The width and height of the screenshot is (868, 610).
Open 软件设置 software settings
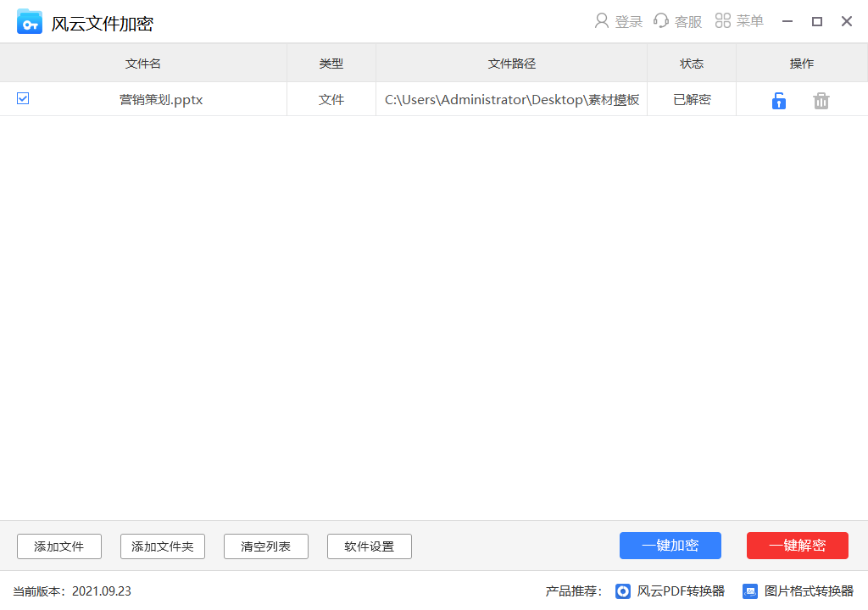pyautogui.click(x=370, y=546)
